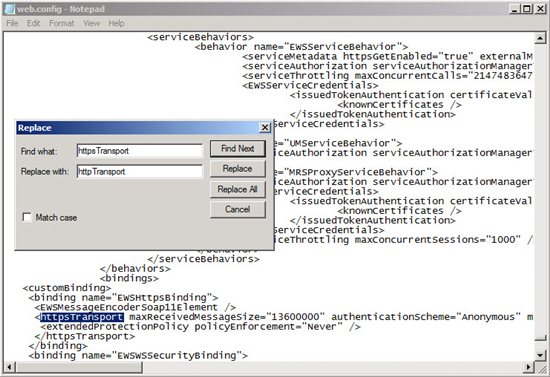Click vertical scrollbar up arrow

[540, 38]
